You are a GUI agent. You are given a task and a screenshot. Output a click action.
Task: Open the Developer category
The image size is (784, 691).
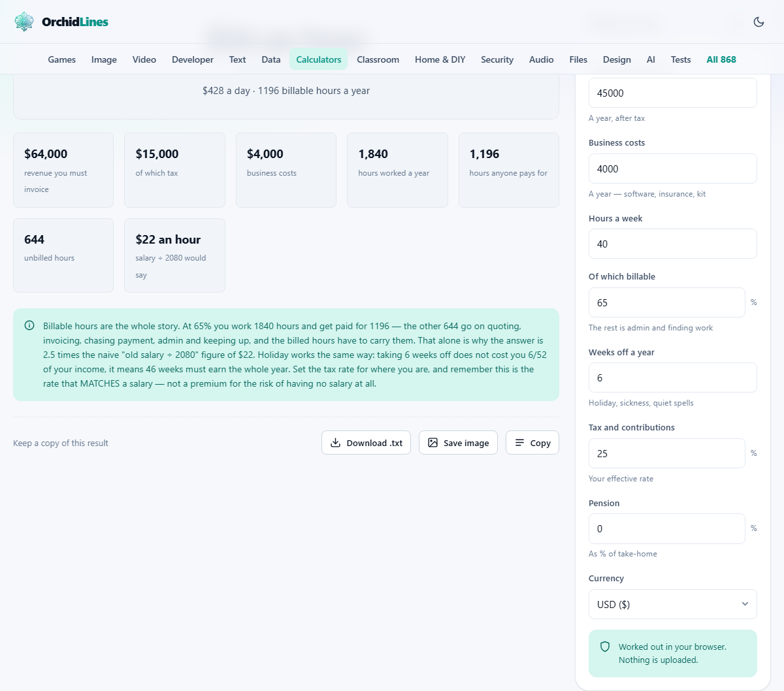(x=193, y=59)
